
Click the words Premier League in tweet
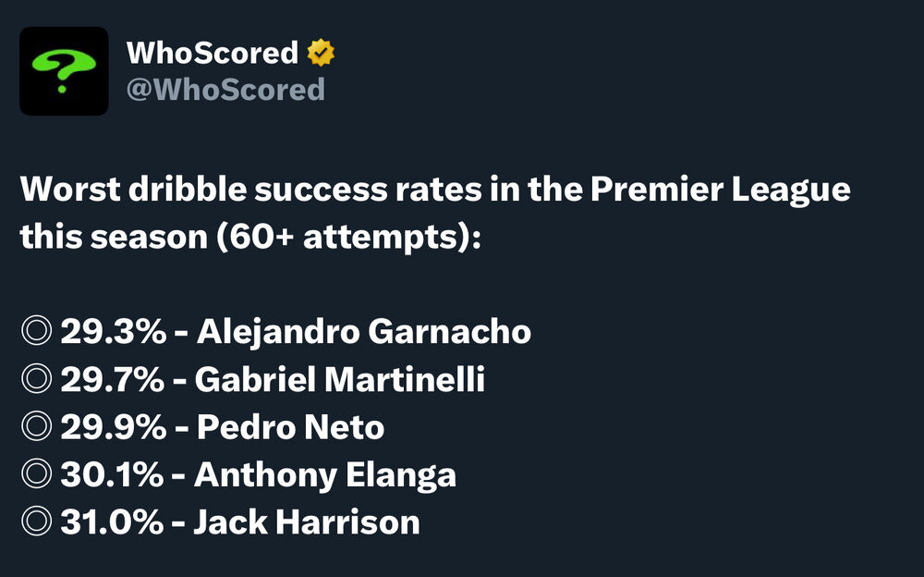[x=721, y=190]
